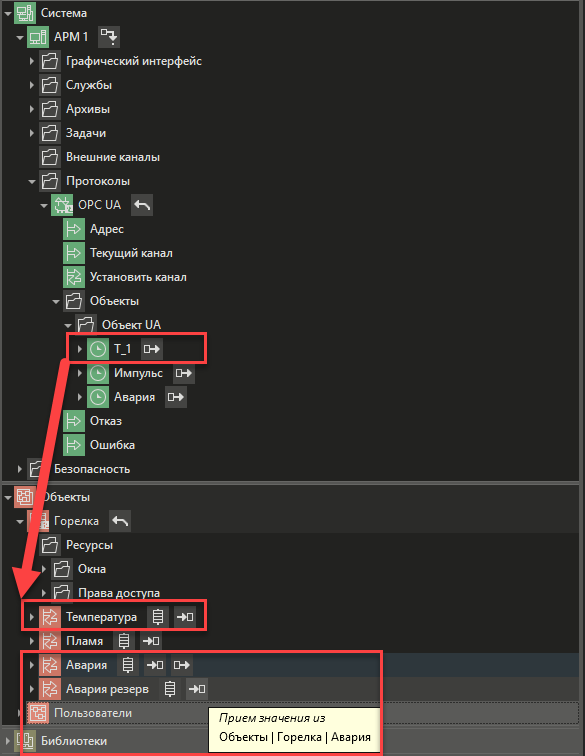
Task: Expand the Графический интерфейс folder
Action: pyautogui.click(x=32, y=61)
